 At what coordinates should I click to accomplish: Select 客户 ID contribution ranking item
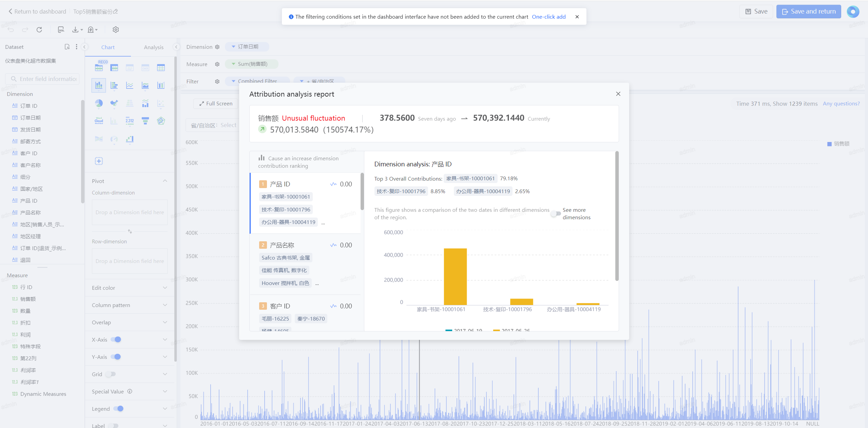coord(305,313)
